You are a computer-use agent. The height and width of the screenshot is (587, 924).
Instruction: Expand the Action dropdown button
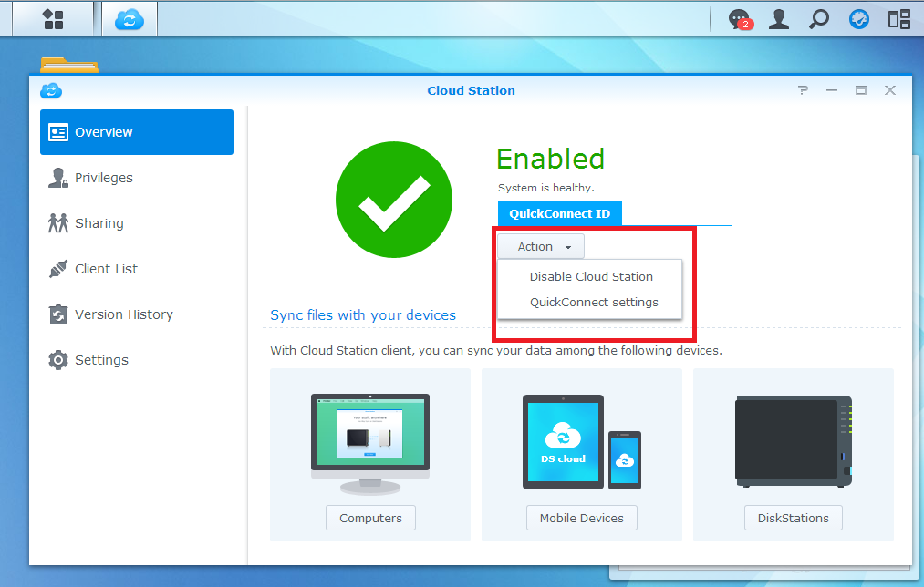tap(541, 246)
